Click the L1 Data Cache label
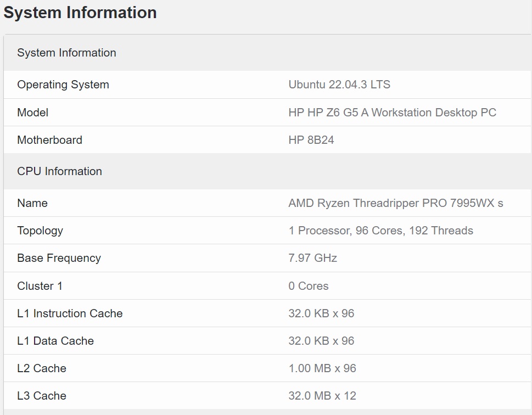 tap(55, 341)
